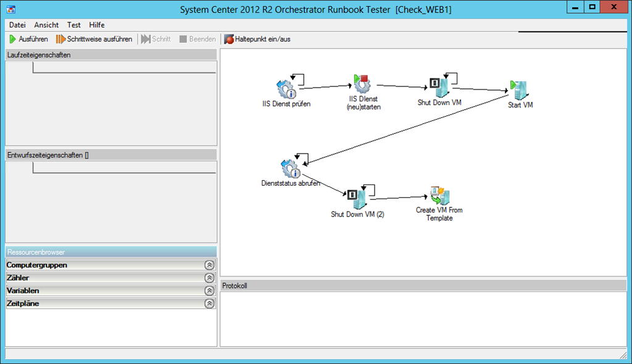632x364 pixels.
Task: Maximize the Runbook Tester window
Action: pyautogui.click(x=592, y=7)
